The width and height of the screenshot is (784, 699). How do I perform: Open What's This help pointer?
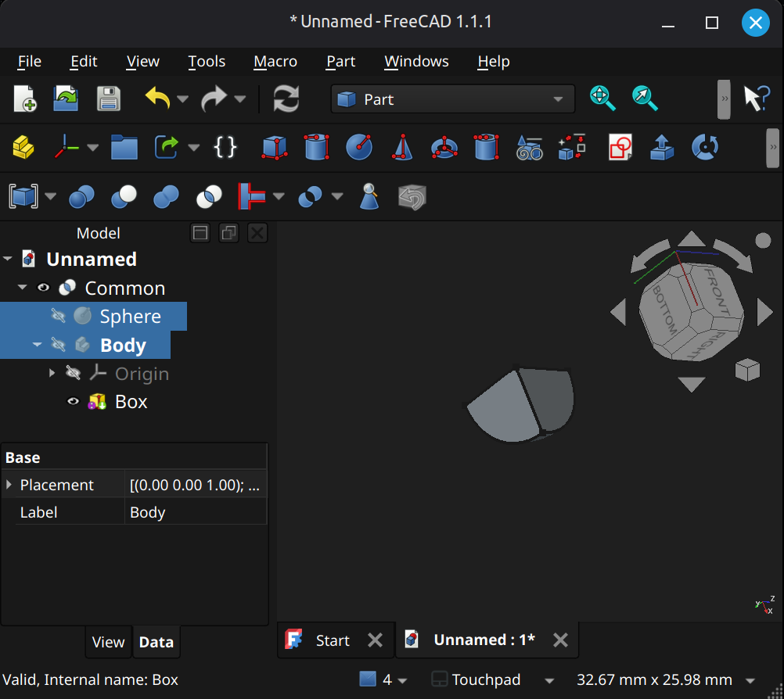pos(757,99)
